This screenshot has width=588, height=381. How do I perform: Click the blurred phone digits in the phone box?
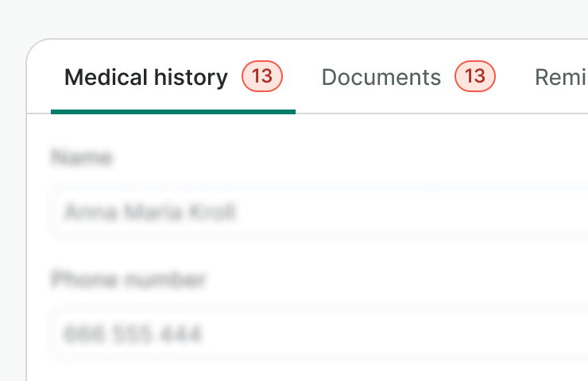point(132,334)
